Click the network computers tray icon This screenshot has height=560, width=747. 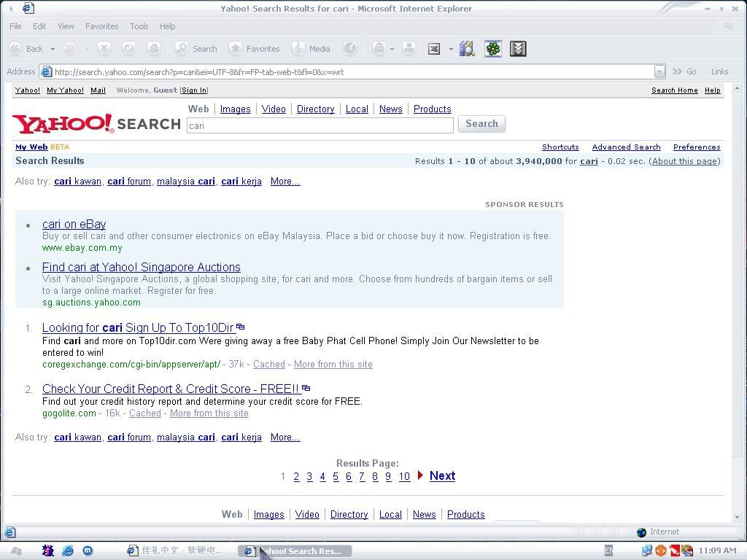647,551
